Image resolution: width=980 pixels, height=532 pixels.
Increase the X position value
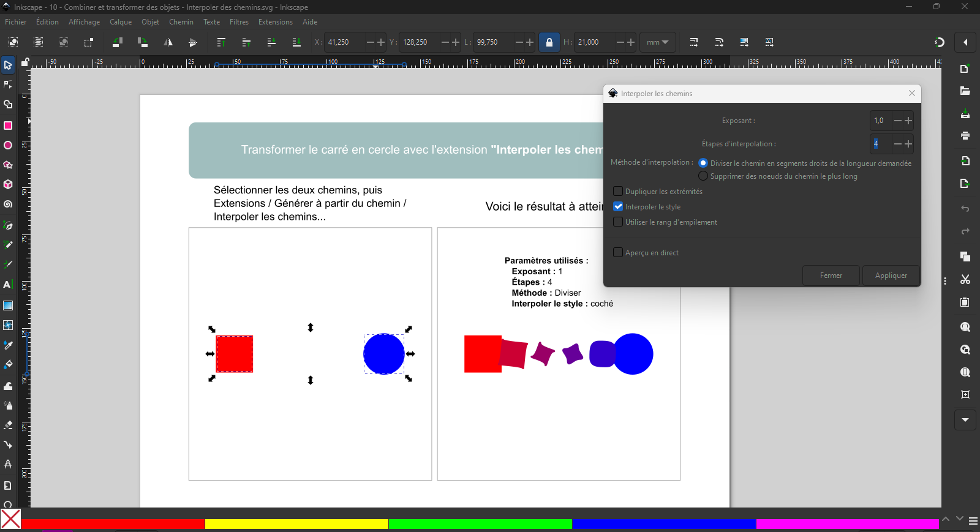(x=381, y=42)
